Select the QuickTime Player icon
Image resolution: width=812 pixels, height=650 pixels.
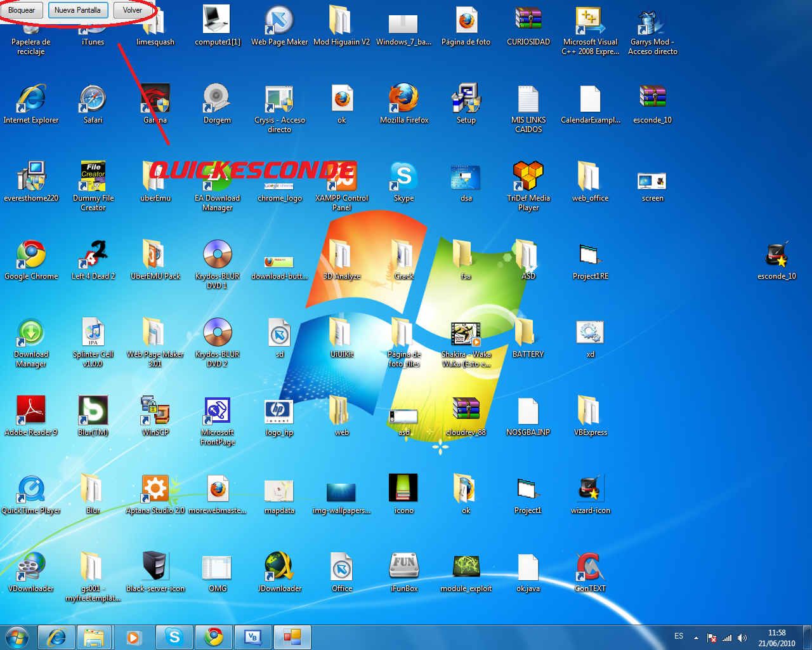tap(31, 495)
